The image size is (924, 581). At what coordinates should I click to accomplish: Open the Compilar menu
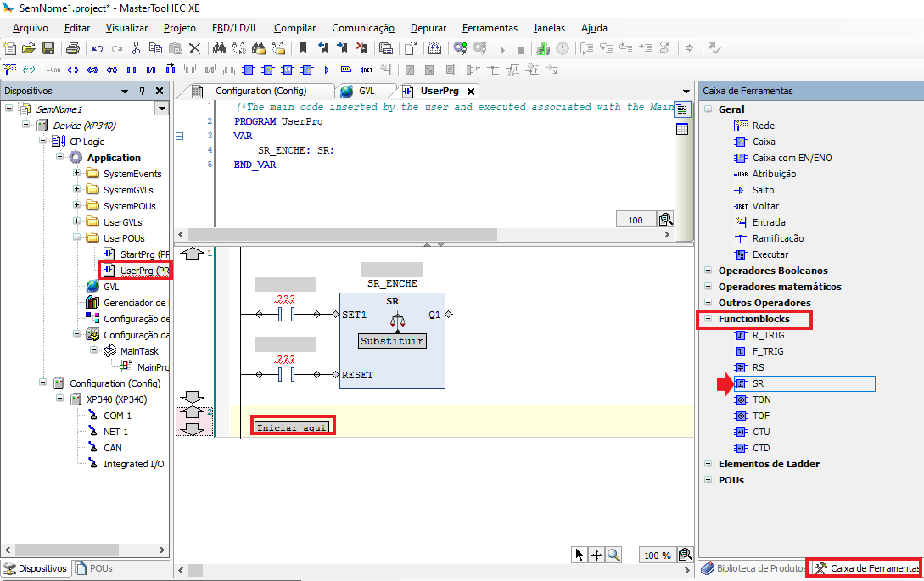(x=294, y=28)
